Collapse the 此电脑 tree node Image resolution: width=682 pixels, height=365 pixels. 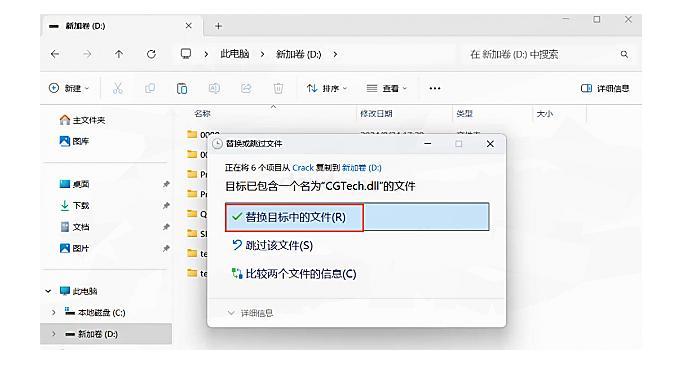click(48, 291)
